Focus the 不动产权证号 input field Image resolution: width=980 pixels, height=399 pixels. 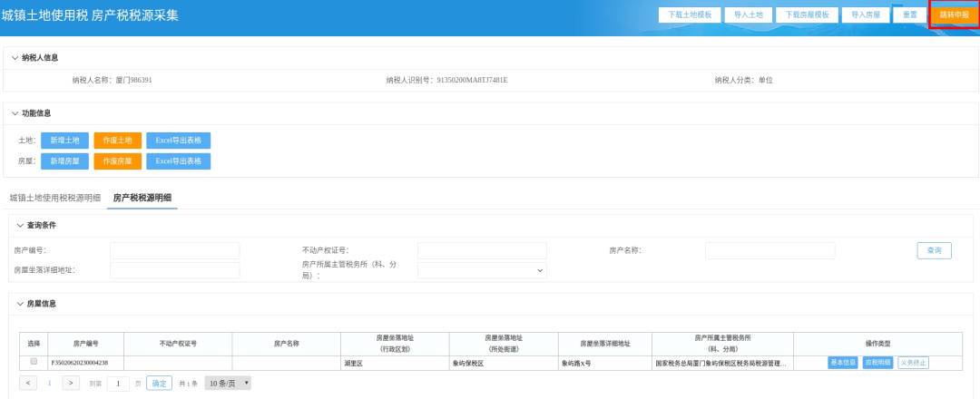point(482,251)
